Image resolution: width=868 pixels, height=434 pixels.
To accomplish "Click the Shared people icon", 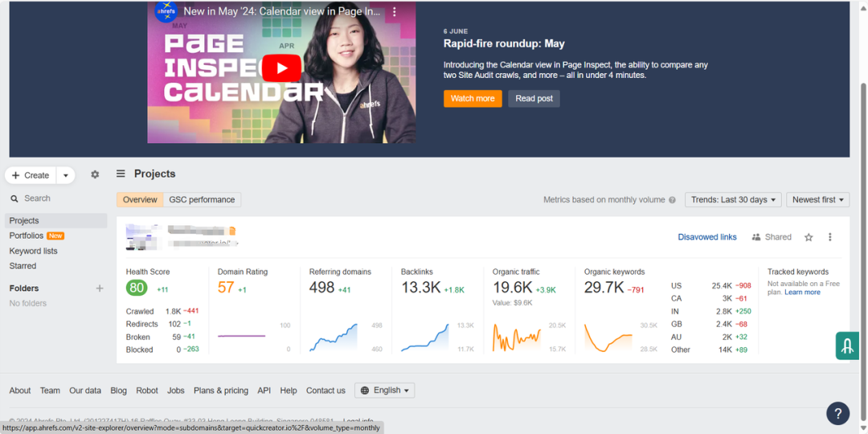I will pyautogui.click(x=756, y=237).
